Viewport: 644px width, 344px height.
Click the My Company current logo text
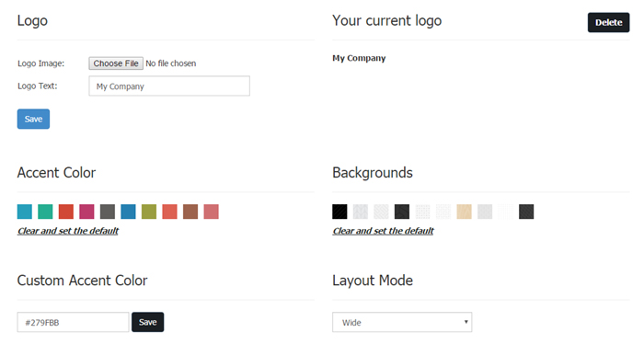point(359,58)
